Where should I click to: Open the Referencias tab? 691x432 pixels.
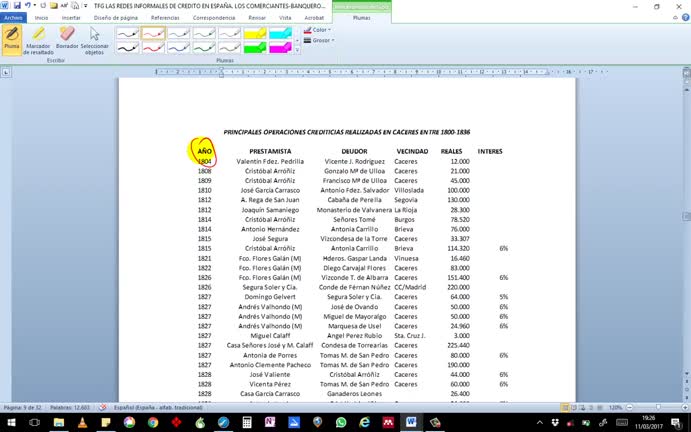tap(165, 18)
